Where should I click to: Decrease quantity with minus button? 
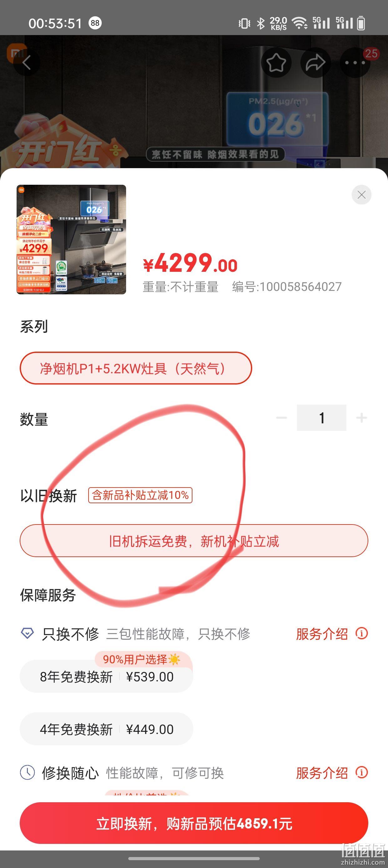(282, 418)
